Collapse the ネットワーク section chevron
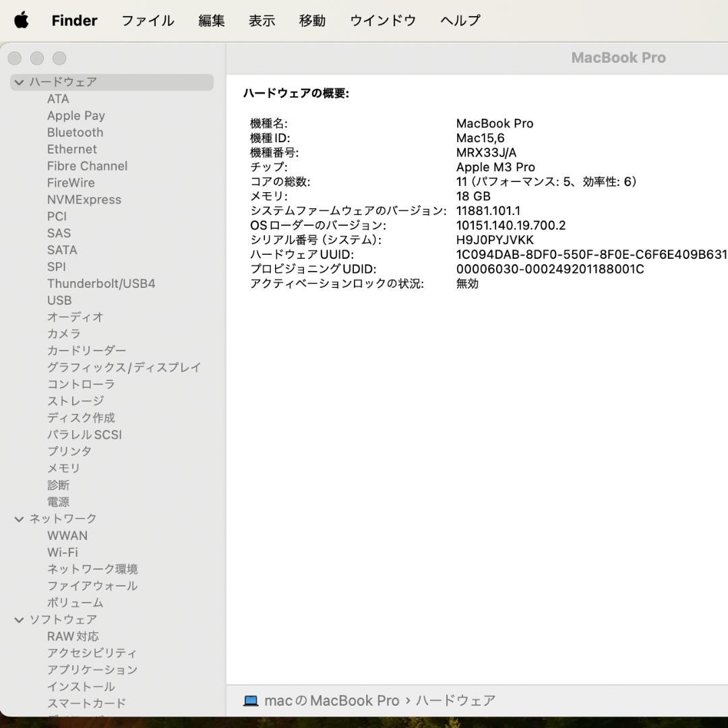 click(19, 518)
